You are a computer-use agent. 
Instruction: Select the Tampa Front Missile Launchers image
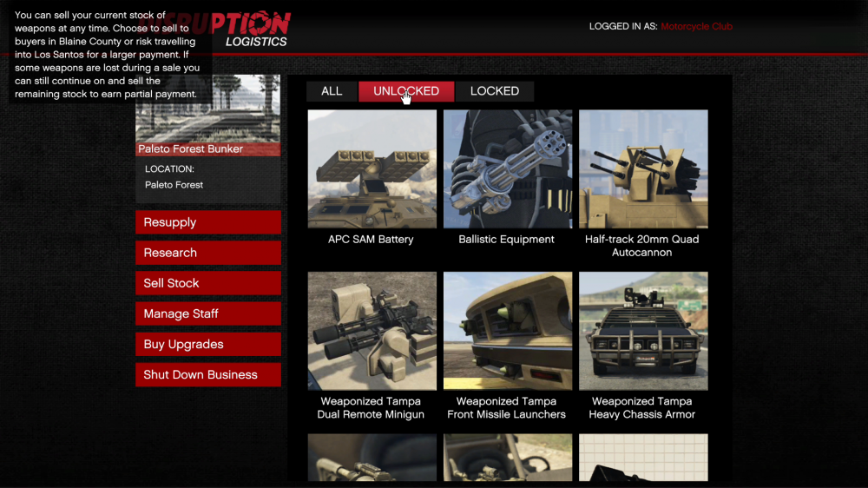[508, 331]
